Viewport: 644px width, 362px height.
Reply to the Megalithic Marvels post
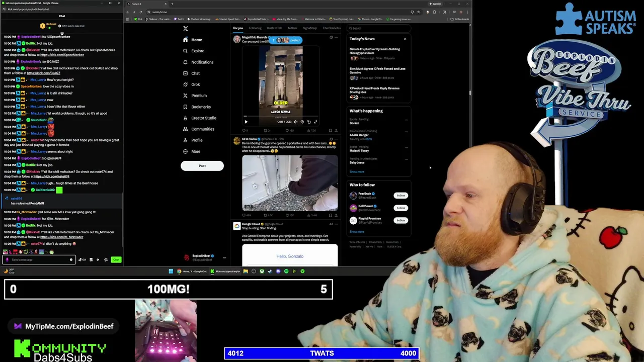click(245, 130)
